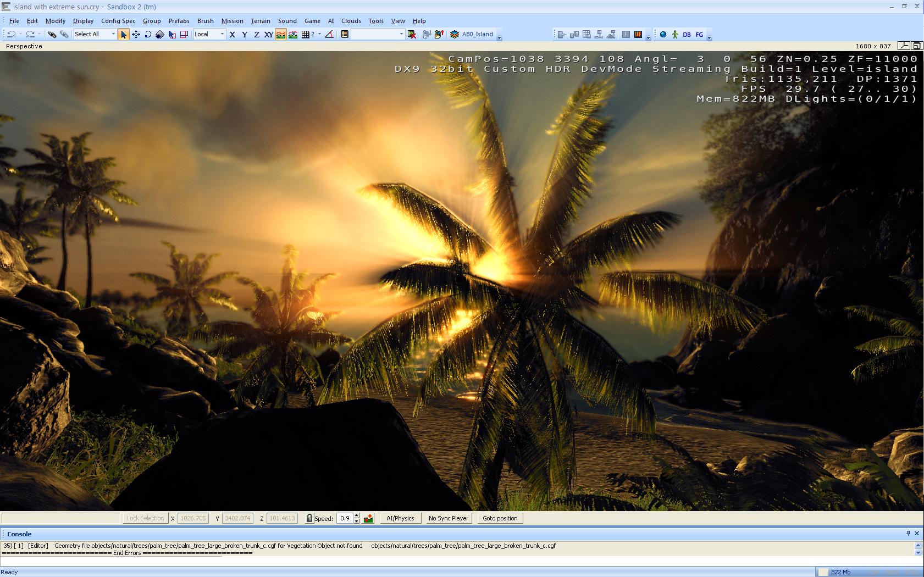Expand the object toolbar overflow chevron
The width and height of the screenshot is (924, 577).
pyautogui.click(x=649, y=37)
